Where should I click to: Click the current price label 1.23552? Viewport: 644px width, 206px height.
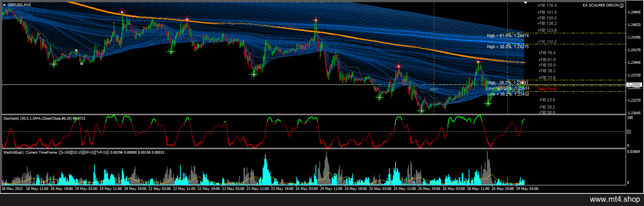[634, 84]
